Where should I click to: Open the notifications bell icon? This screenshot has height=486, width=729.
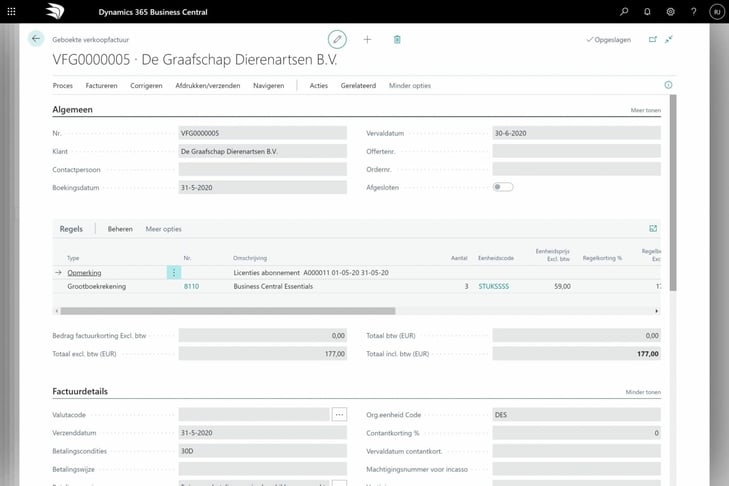pos(647,12)
